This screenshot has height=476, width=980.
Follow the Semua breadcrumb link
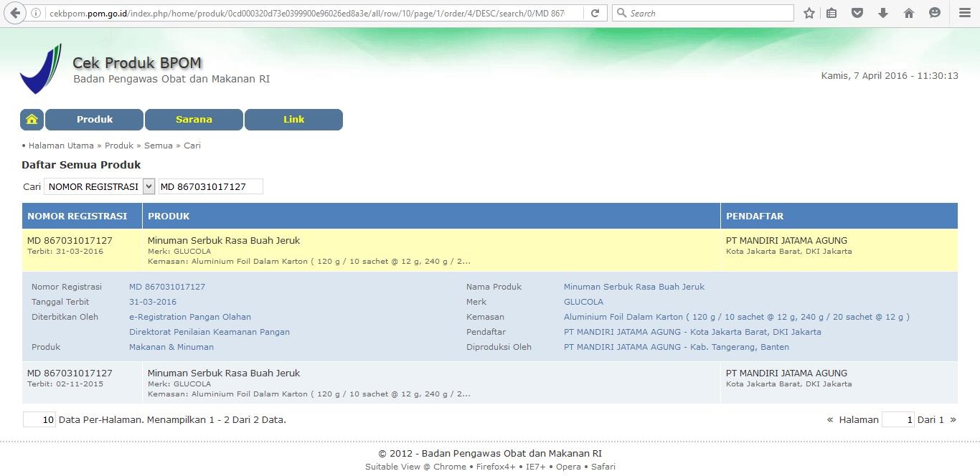click(159, 146)
